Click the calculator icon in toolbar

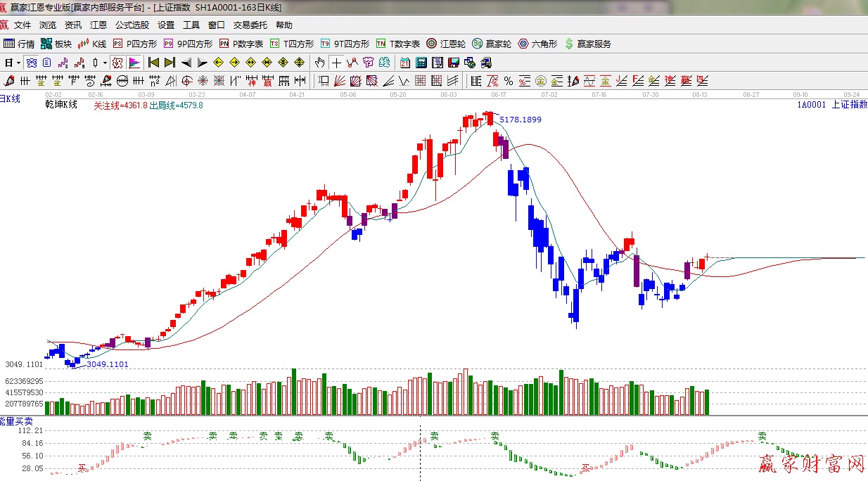tap(421, 63)
